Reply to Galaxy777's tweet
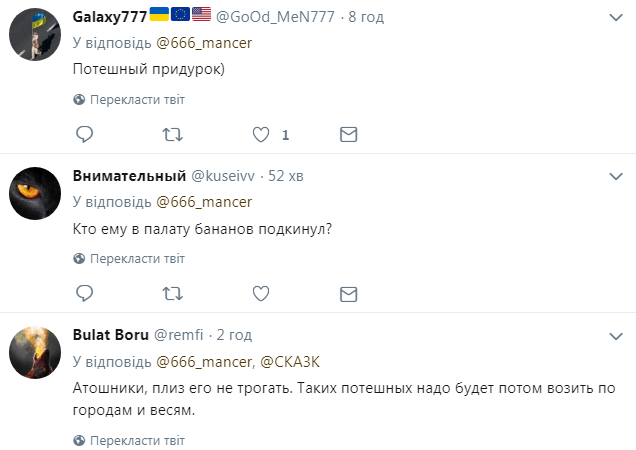Viewport: 636px width, 450px height. 85,134
